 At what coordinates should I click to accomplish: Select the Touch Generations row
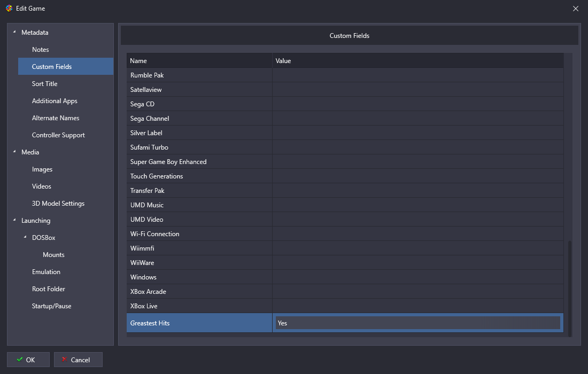coord(345,176)
